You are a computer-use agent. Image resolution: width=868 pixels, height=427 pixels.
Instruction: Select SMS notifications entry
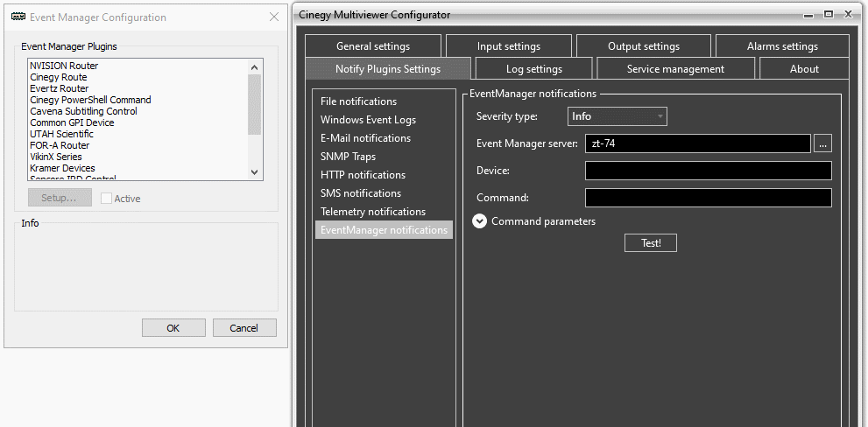[384, 193]
